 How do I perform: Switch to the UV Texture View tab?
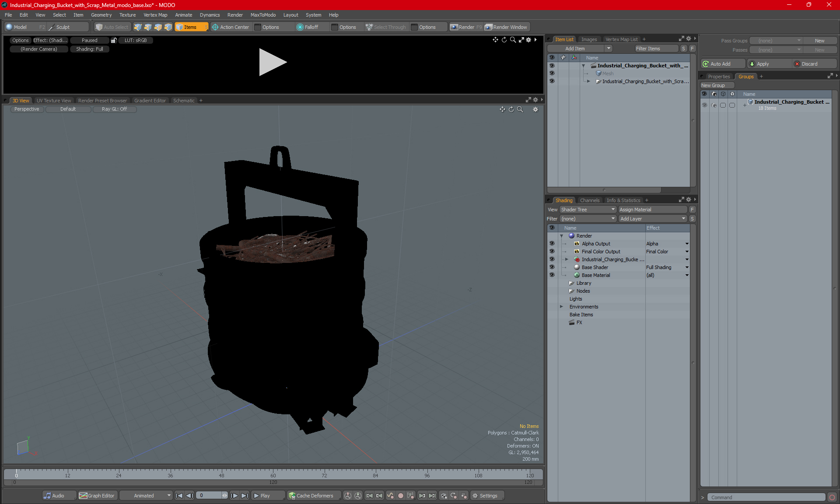pos(54,101)
